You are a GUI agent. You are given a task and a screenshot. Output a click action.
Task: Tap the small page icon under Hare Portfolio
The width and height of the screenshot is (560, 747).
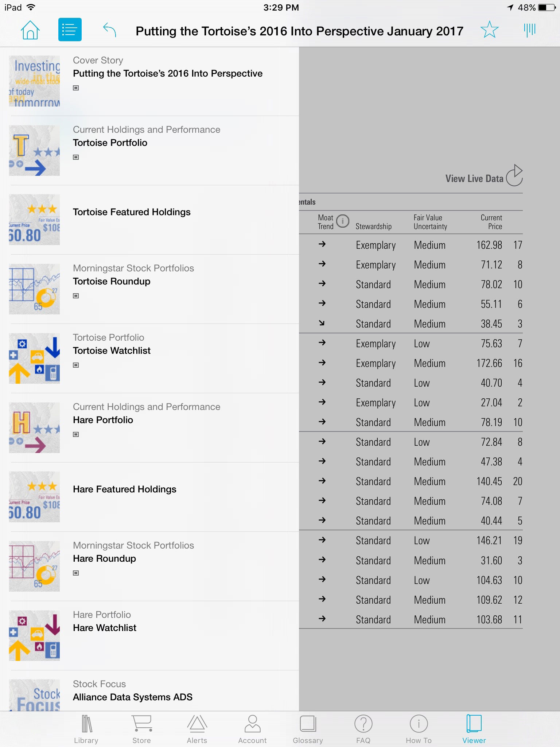pos(76,434)
